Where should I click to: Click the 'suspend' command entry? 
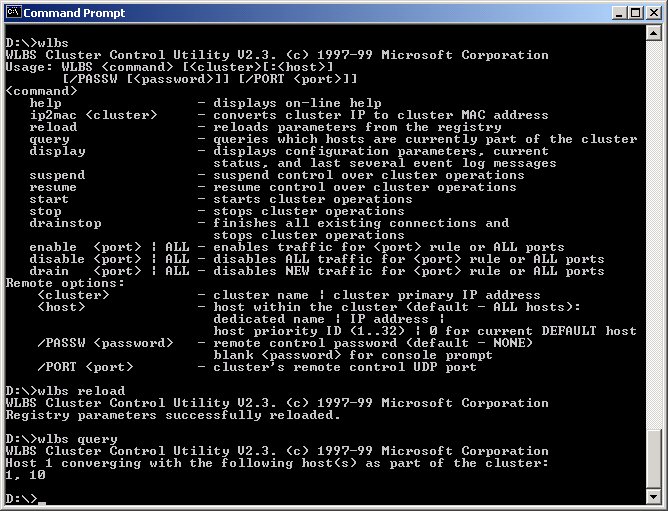58,175
